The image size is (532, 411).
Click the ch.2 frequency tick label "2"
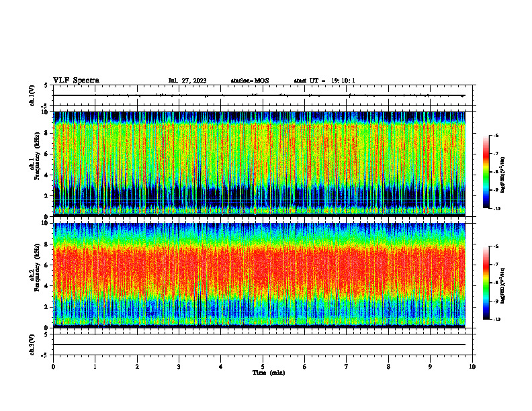pyautogui.click(x=46, y=307)
